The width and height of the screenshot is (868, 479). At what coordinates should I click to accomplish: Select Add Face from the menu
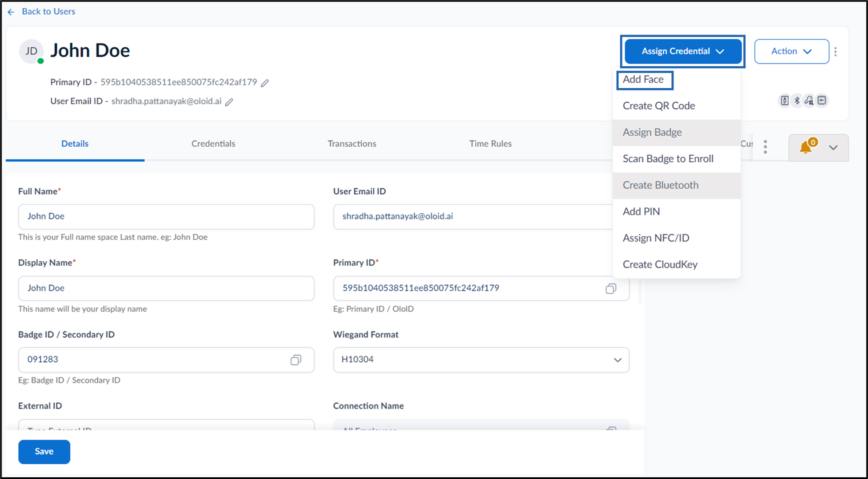643,80
